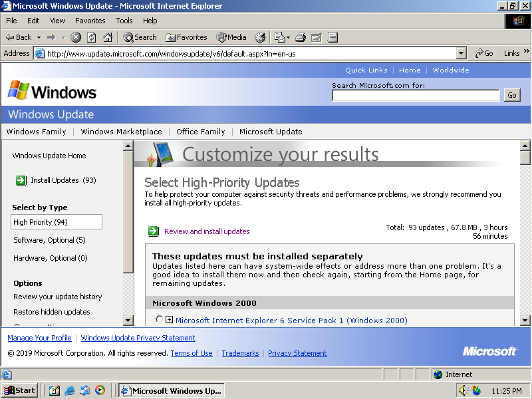The image size is (532, 399).
Task: Open Manage Your Profile link
Action: pos(39,338)
